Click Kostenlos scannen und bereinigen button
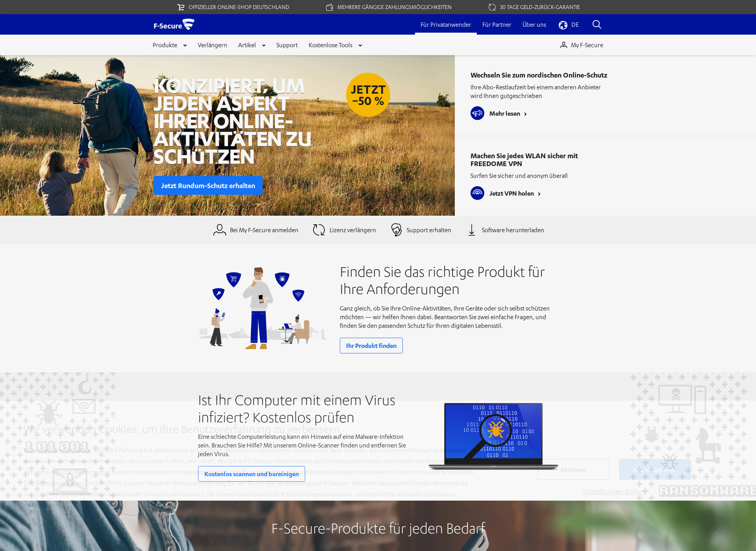 point(252,474)
